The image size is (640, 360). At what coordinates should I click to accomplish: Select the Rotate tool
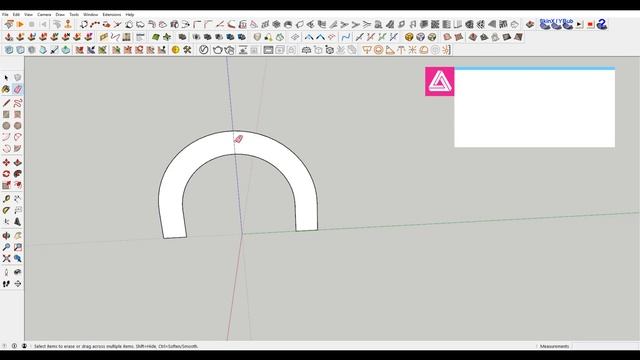pyautogui.click(x=6, y=174)
